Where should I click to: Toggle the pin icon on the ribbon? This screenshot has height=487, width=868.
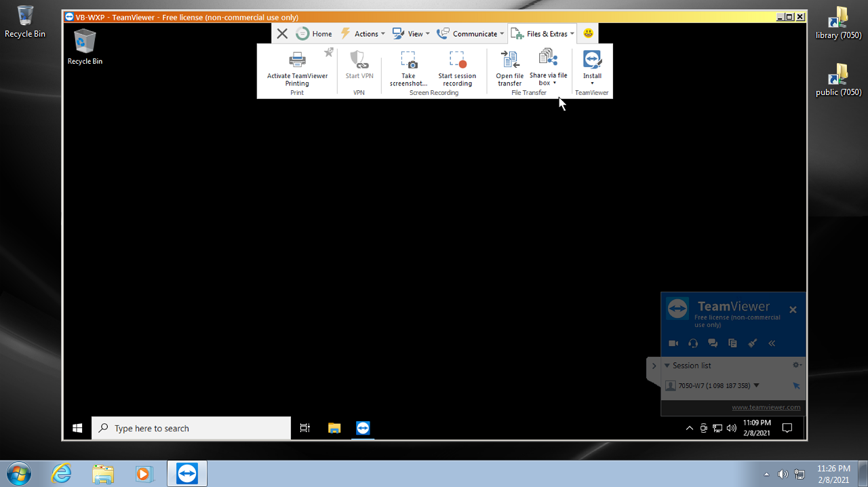(x=329, y=52)
